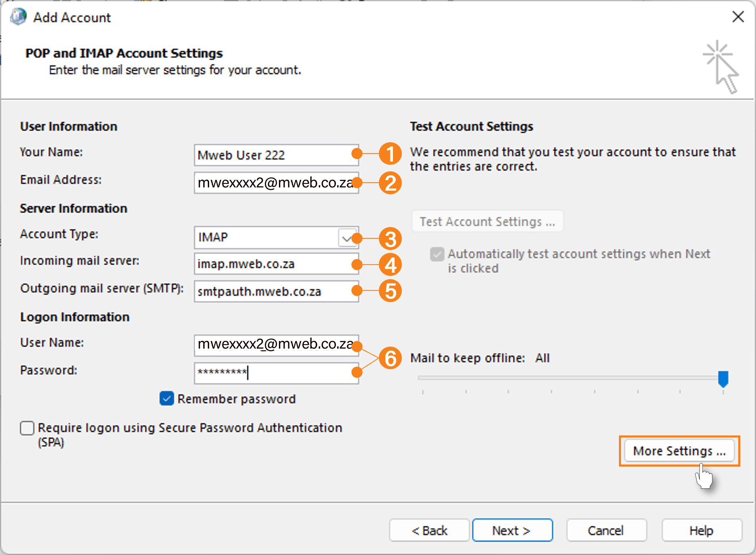Open the Account Type dropdown
The height and width of the screenshot is (555, 756).
click(x=347, y=238)
